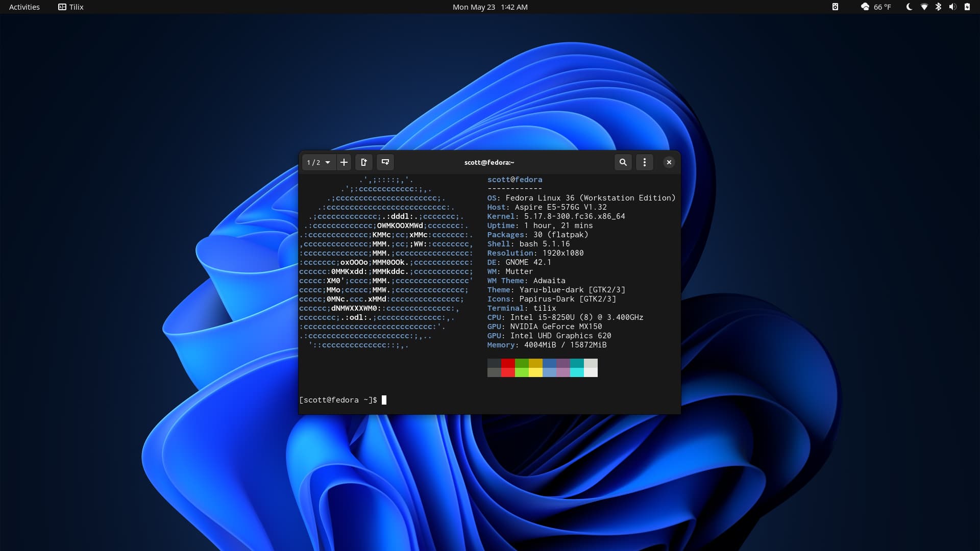Click the speaker device indicator in top bar
This screenshot has width=980, height=551.
point(835,7)
